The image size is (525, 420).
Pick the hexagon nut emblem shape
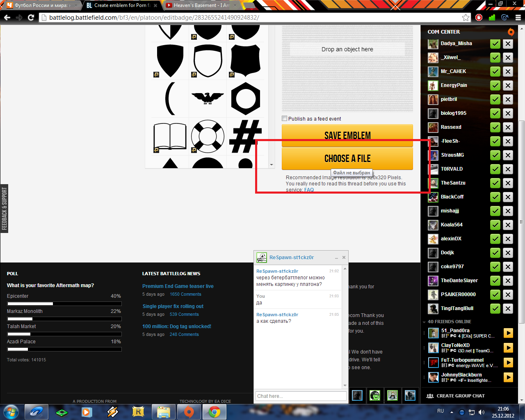[245, 98]
